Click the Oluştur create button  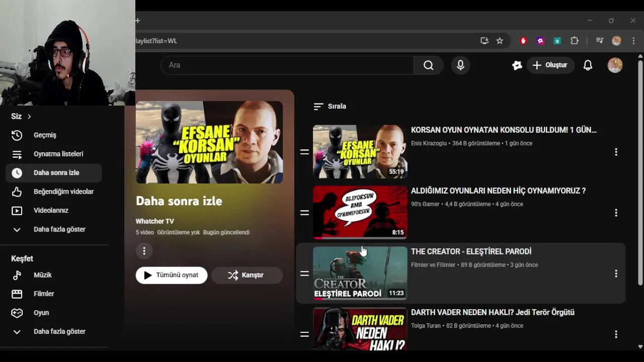[550, 65]
